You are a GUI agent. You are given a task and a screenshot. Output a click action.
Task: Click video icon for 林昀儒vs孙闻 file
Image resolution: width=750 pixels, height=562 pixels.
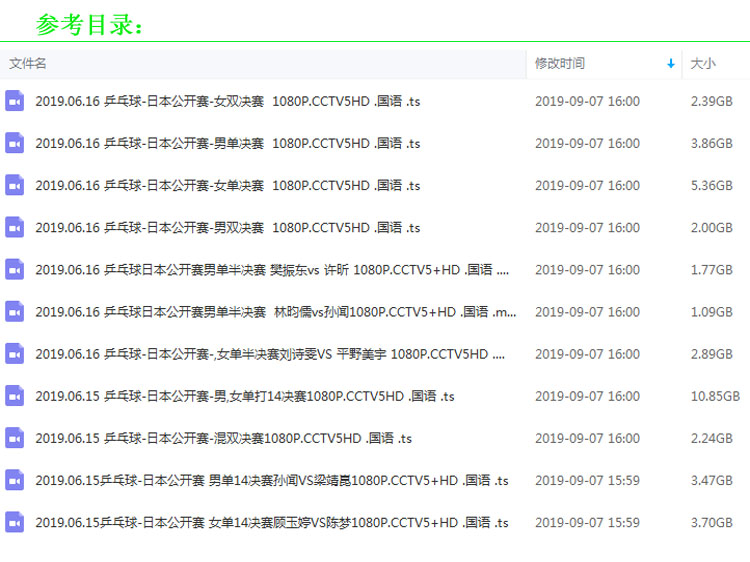tap(15, 311)
